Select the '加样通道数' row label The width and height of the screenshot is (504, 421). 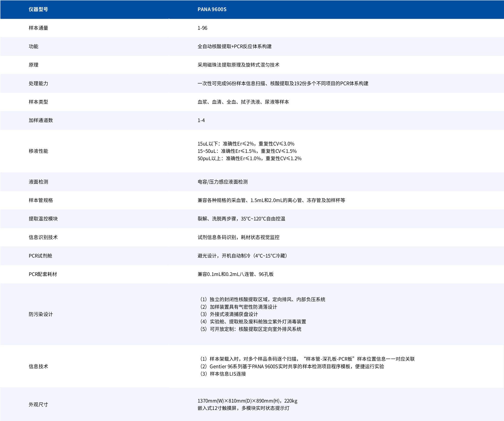(x=41, y=120)
